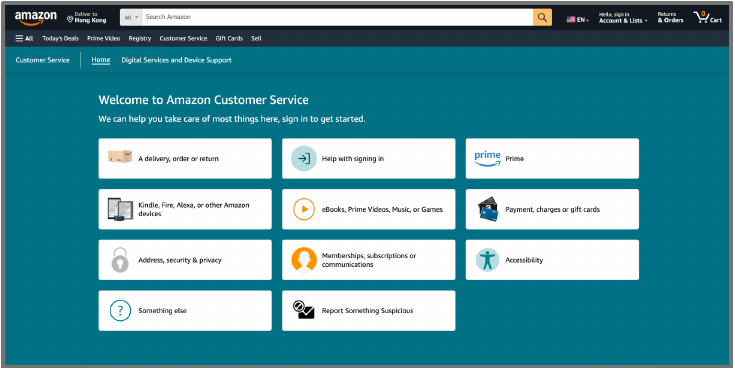Open 'A delivery, order or return' card
This screenshot has height=368, width=735.
(185, 158)
